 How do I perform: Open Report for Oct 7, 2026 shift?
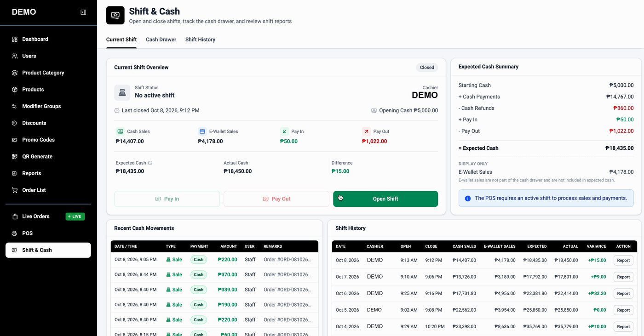tap(623, 277)
